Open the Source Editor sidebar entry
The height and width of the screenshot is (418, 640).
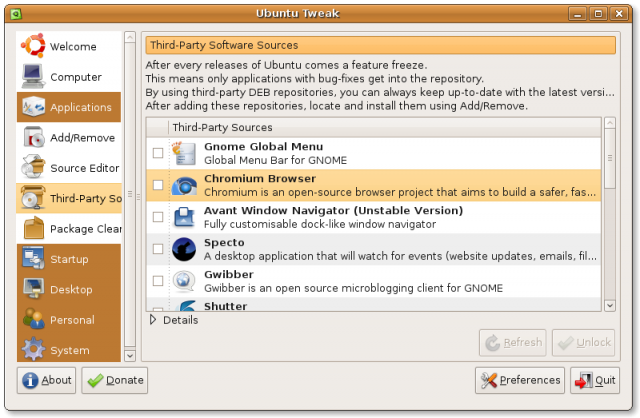point(69,167)
